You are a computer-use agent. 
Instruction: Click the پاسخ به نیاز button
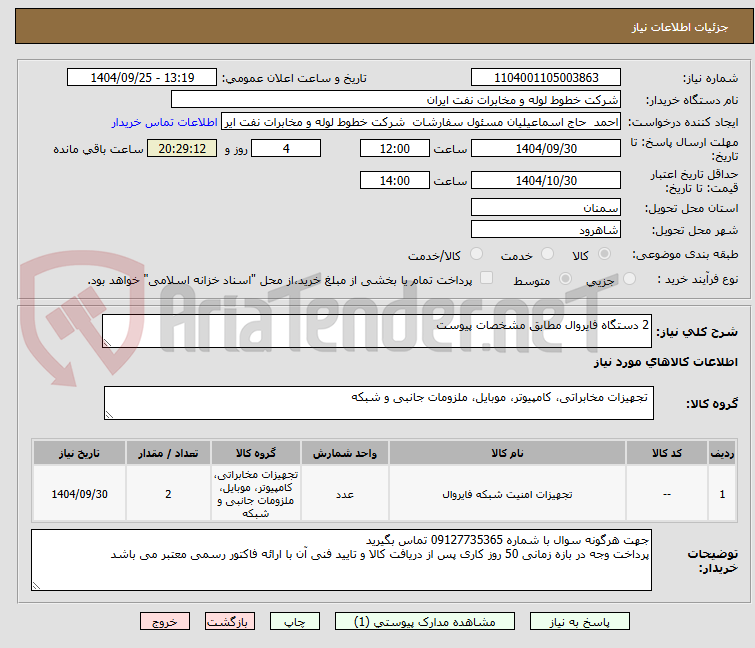click(579, 622)
